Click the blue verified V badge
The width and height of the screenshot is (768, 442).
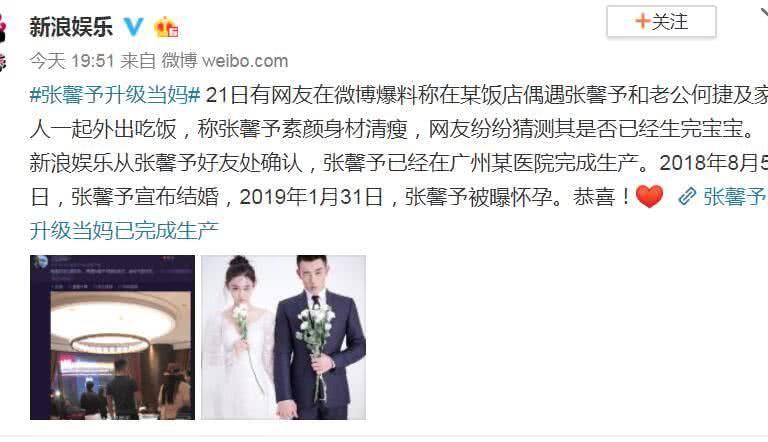pos(133,26)
